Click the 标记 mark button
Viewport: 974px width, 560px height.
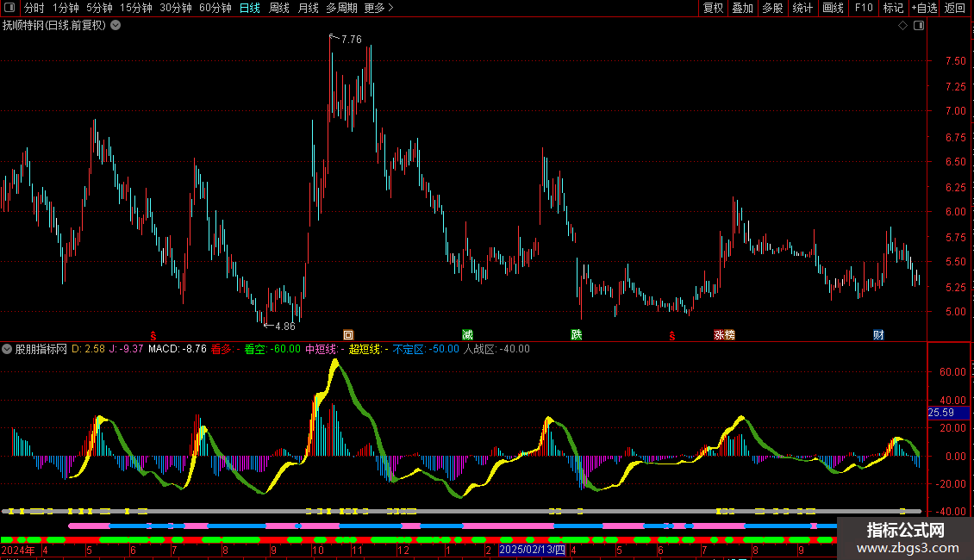(x=893, y=8)
